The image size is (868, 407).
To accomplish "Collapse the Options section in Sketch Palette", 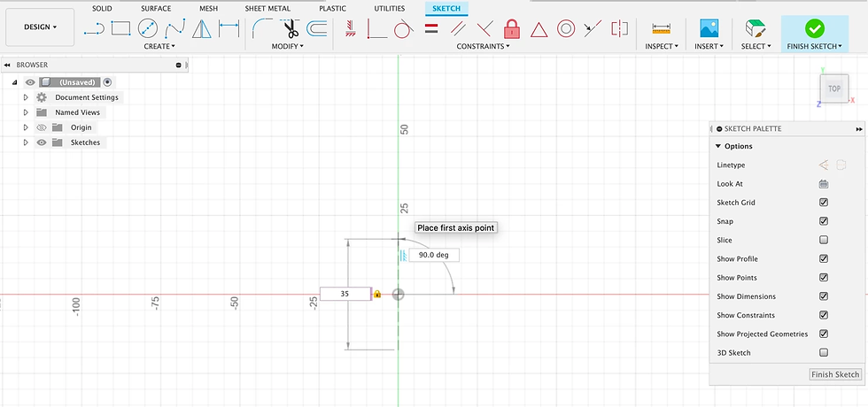I will tap(718, 147).
